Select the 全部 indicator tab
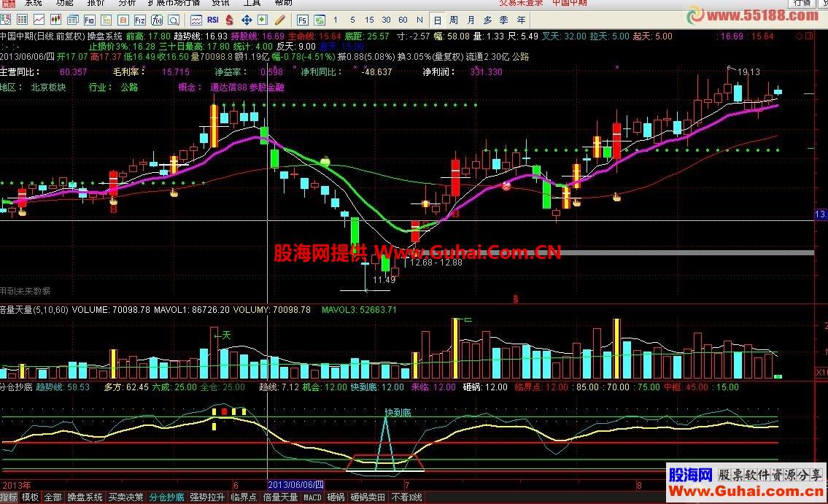 click(x=53, y=497)
